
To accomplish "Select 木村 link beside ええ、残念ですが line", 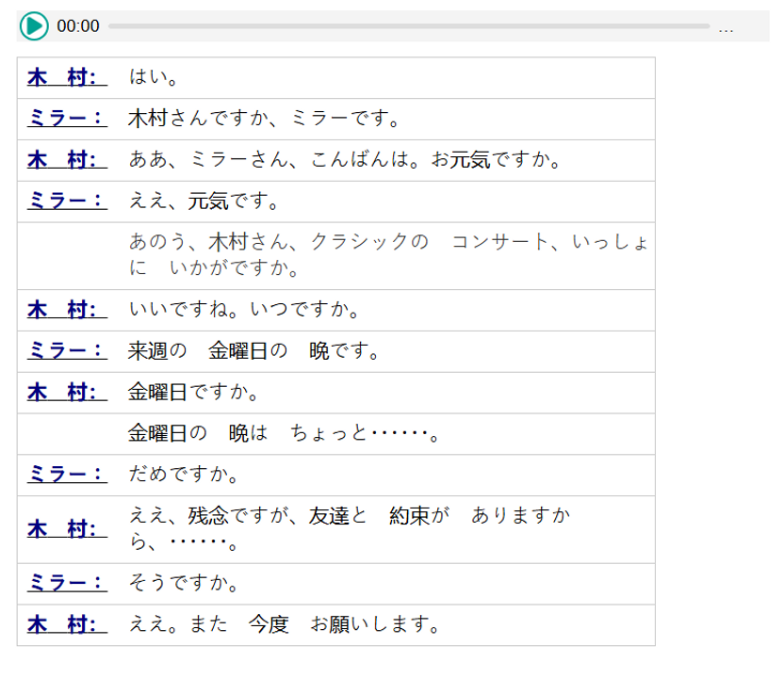I will pyautogui.click(x=67, y=529).
